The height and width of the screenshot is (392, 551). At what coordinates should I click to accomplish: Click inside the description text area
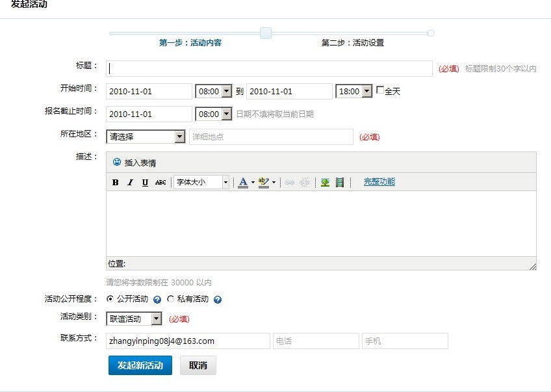click(321, 224)
